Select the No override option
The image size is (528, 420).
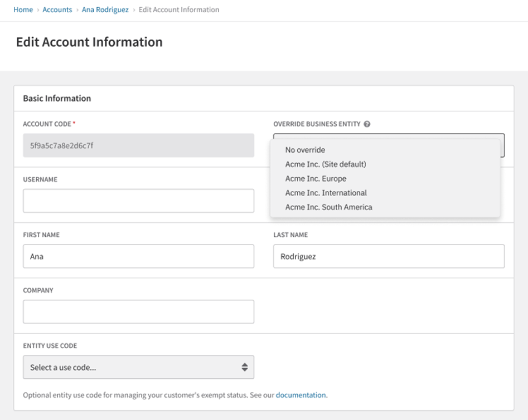(x=305, y=150)
